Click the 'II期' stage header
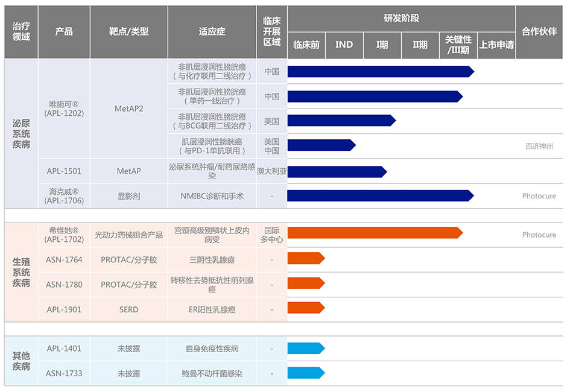The width and height of the screenshot is (567, 392). tap(420, 45)
